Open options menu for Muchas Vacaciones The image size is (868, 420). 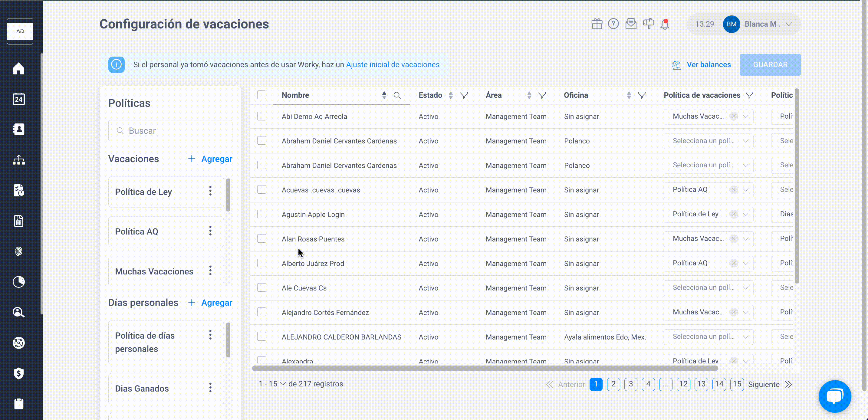[210, 271]
